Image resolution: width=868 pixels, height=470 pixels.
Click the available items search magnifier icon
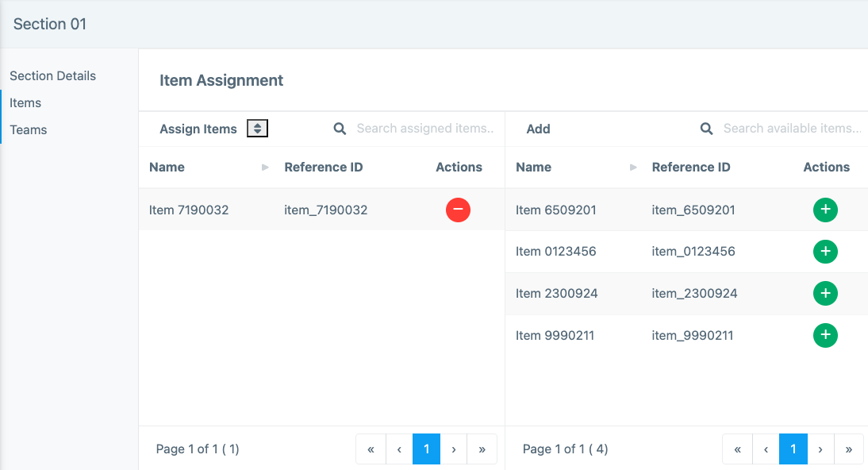706,129
